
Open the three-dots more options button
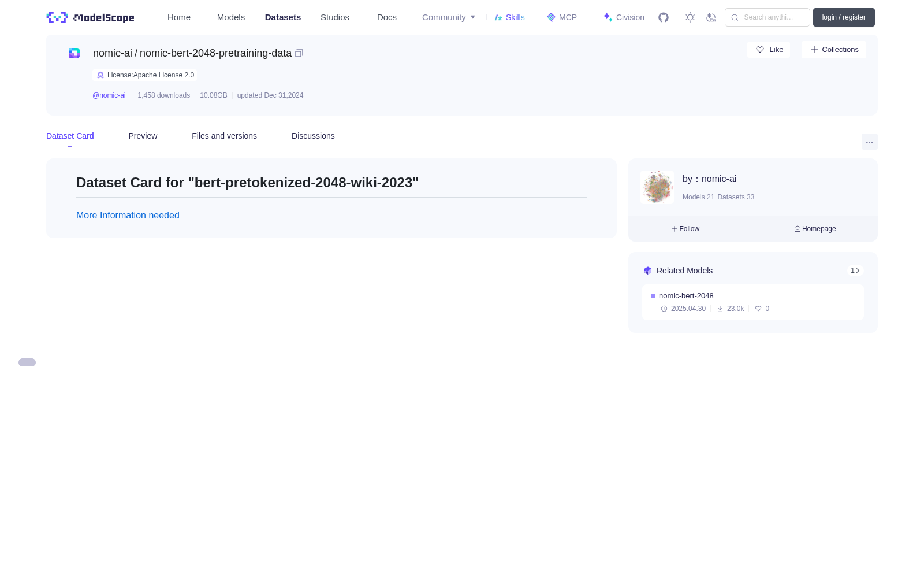[870, 142]
